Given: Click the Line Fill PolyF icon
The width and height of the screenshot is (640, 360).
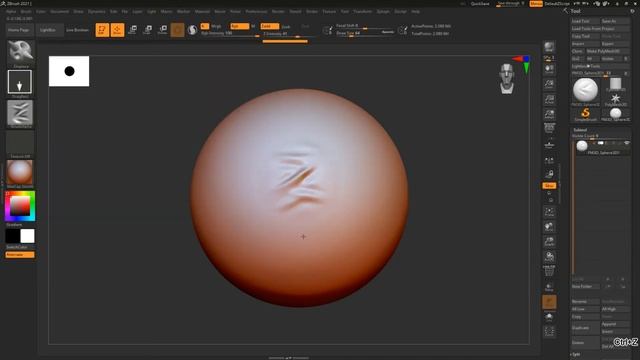Looking at the screenshot, I should 549,271.
